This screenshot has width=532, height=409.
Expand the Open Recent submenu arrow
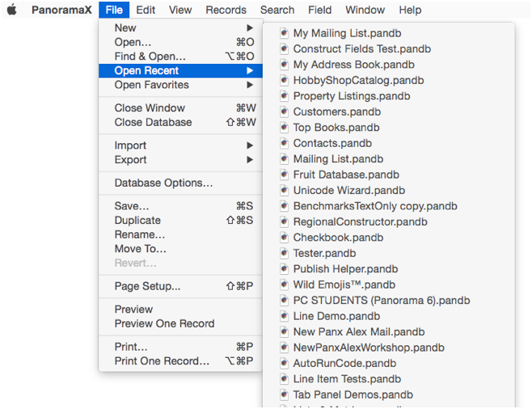click(250, 70)
